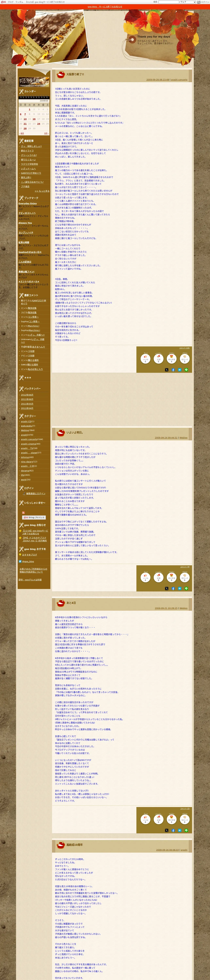Open calendar date 14 in September 2009
The image size is (210, 980).
(x=25, y=119)
